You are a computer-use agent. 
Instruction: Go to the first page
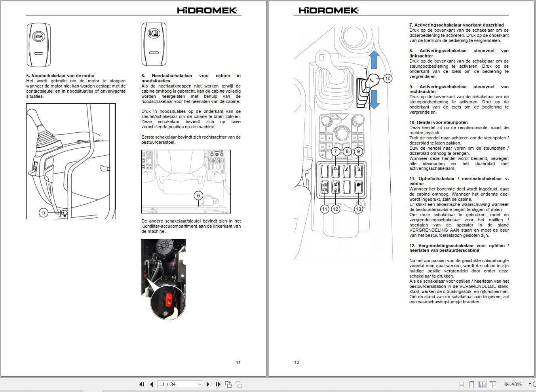click(142, 384)
